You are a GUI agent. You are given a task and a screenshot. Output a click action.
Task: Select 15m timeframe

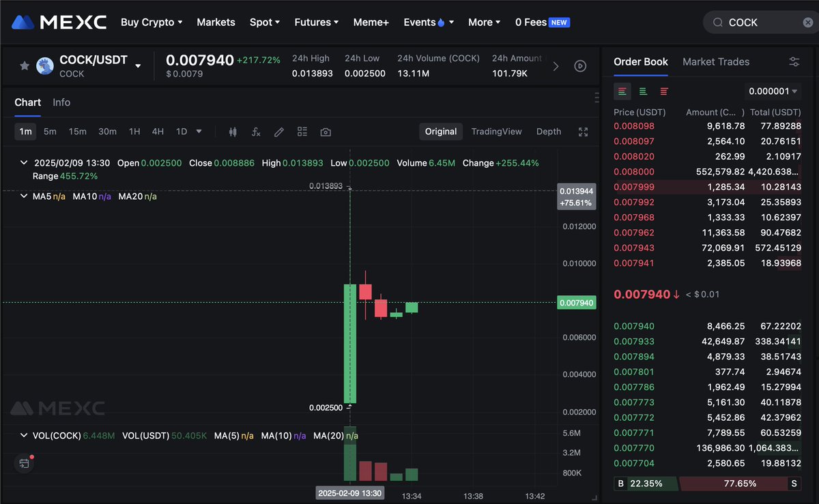[x=77, y=132]
